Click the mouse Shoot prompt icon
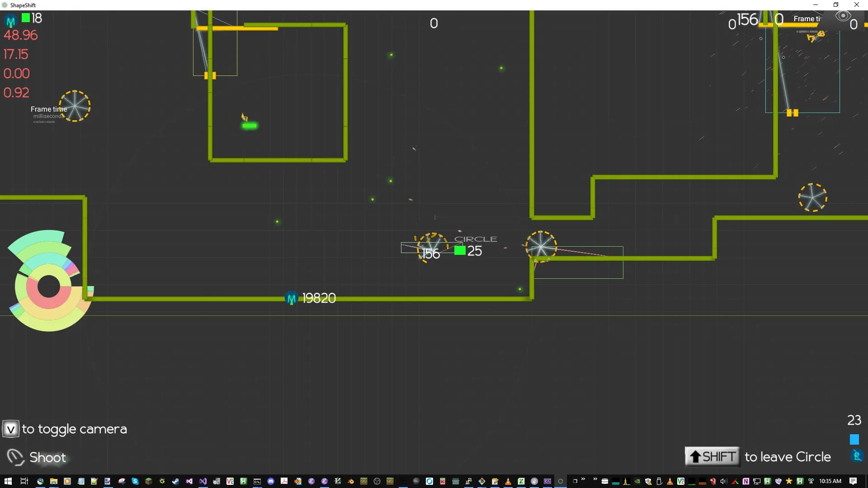 point(15,457)
